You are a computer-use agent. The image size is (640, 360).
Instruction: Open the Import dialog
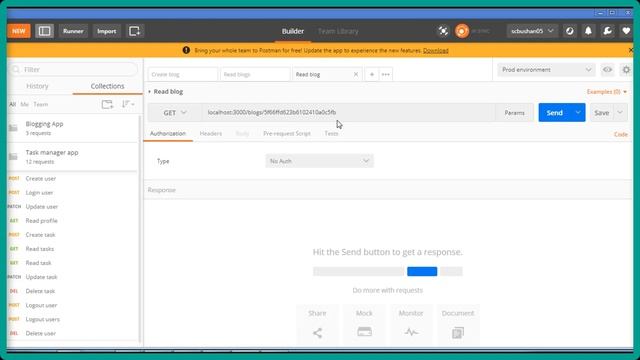tap(107, 31)
